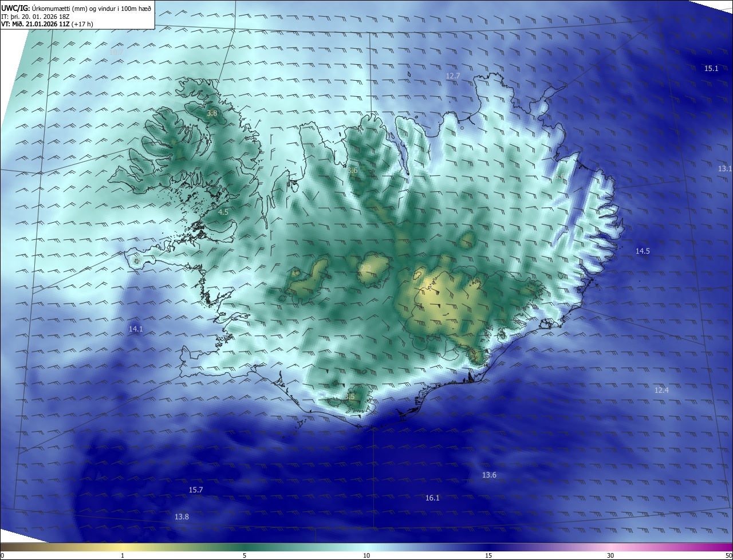Click the 3.8 value in the Westfjords

tap(212, 113)
